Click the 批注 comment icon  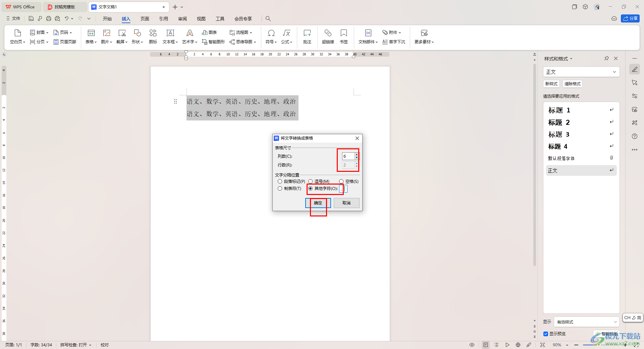(x=307, y=33)
